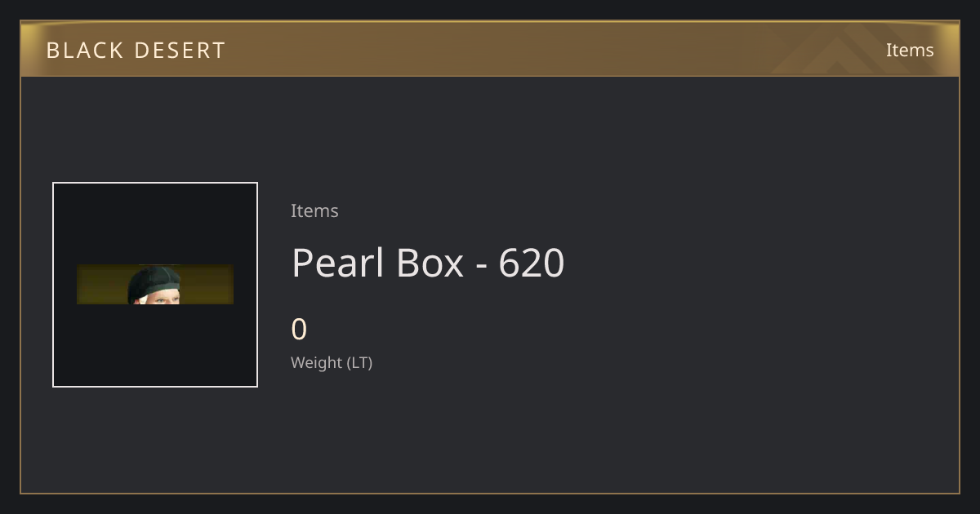
Task: Click the yellow band right of the character
Action: (207, 285)
